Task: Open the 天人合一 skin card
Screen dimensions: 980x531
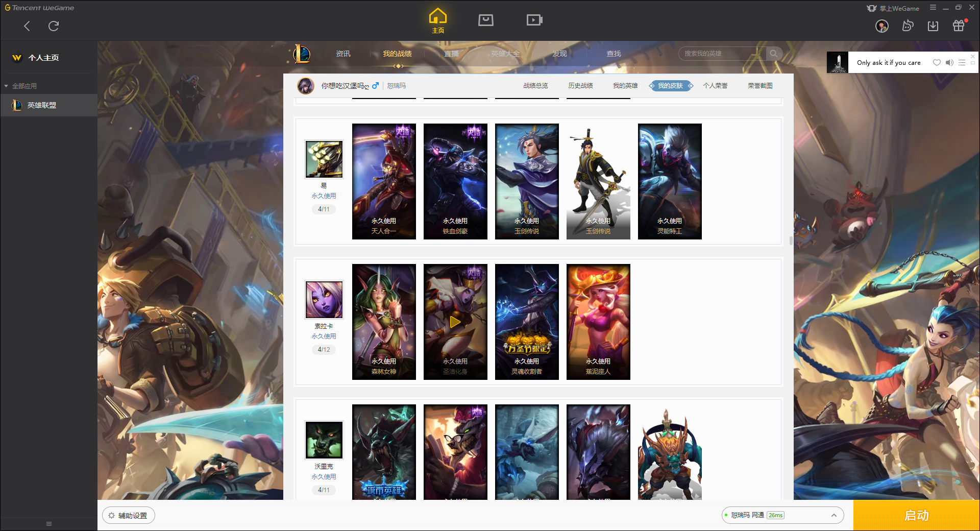Action: click(384, 181)
